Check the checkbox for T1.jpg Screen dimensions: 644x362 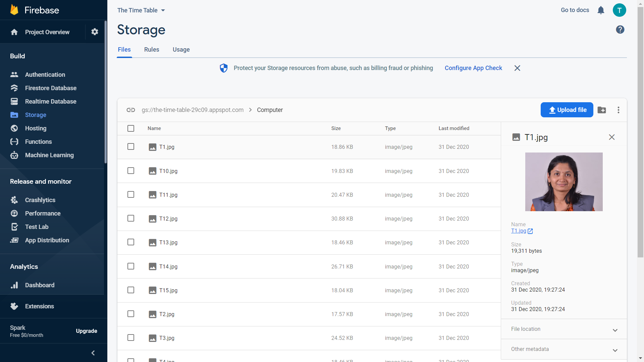(x=130, y=146)
